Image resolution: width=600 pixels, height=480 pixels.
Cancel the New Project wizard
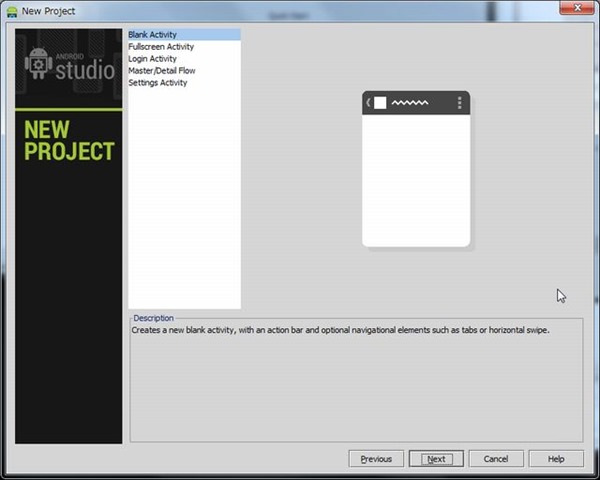(496, 459)
